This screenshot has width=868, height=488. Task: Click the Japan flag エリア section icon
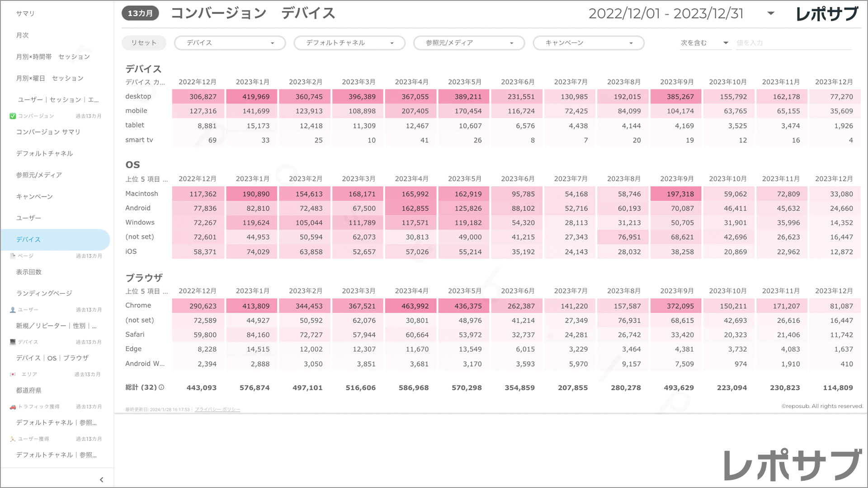click(x=13, y=375)
